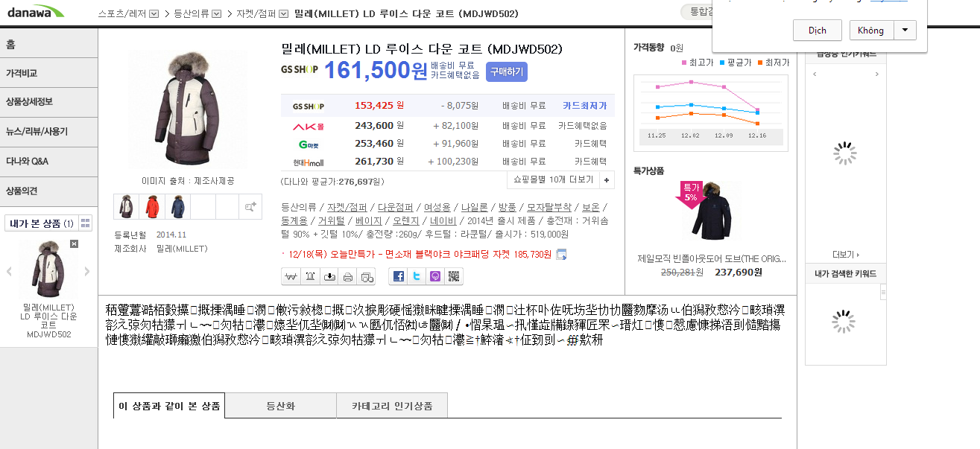Open the QR code icon

[x=455, y=276]
